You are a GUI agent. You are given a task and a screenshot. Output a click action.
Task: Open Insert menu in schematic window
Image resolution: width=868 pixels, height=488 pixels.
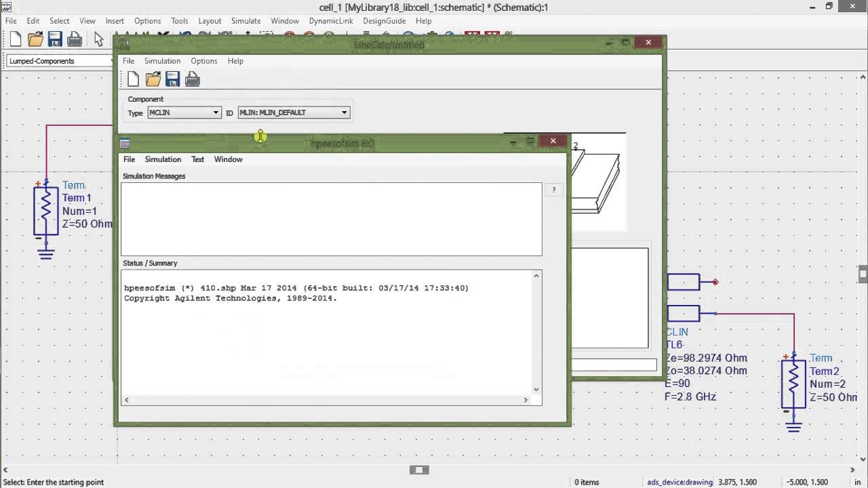coord(115,21)
